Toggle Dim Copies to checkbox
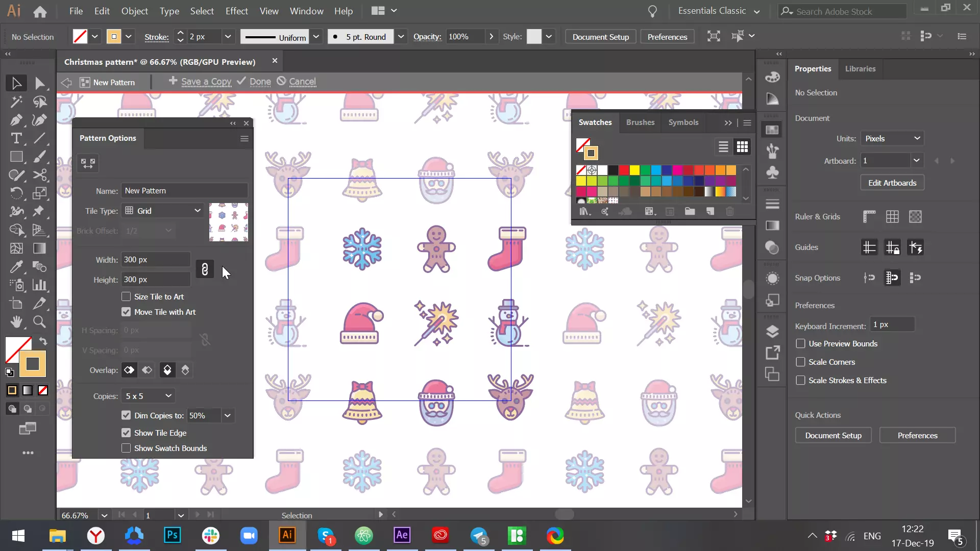Screen dimensions: 980x551 point(126,415)
